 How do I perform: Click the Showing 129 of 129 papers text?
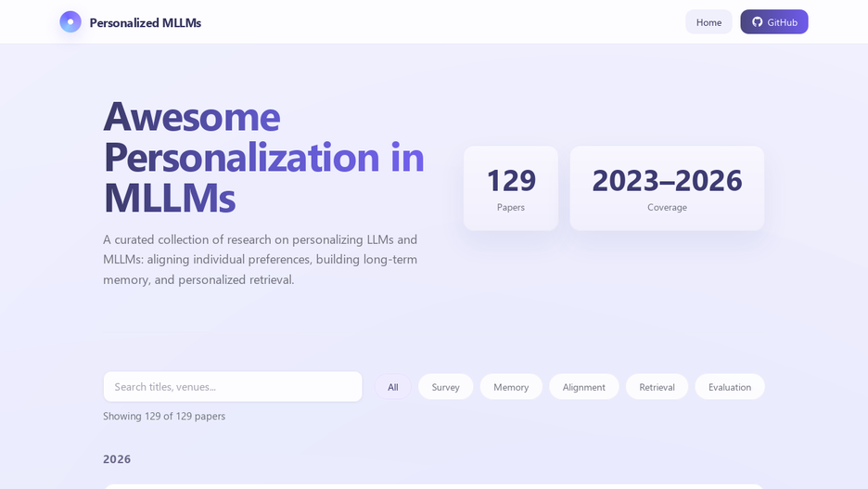tap(164, 416)
